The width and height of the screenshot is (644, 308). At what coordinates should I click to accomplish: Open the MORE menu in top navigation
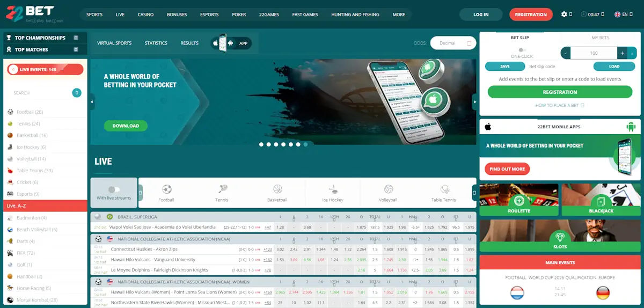tap(399, 14)
